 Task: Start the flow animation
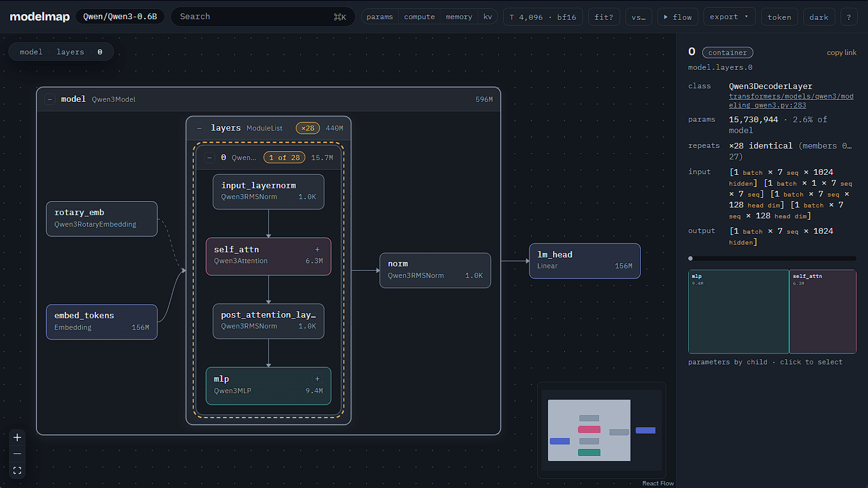(677, 17)
